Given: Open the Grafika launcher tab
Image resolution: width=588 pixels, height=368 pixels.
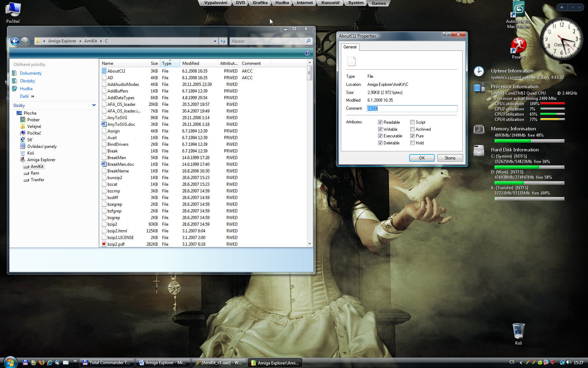Looking at the screenshot, I should [x=260, y=3].
